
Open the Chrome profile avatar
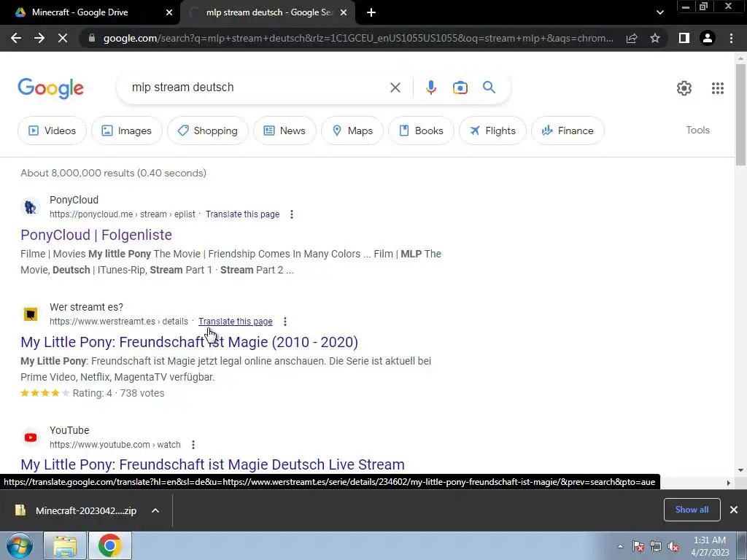tap(708, 38)
